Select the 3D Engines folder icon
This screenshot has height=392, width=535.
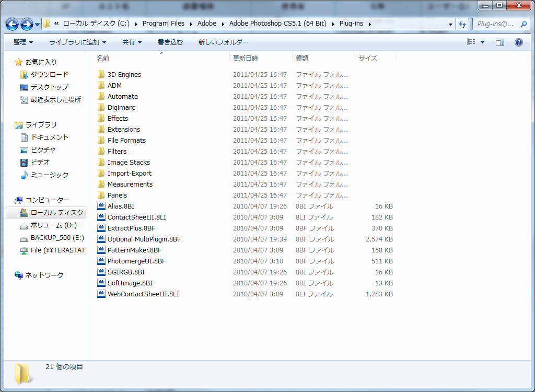tap(101, 74)
